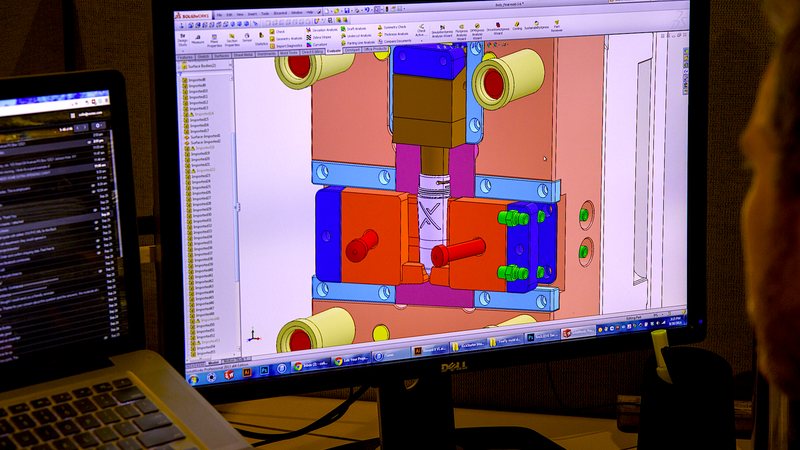This screenshot has width=800, height=450.
Task: Switch to iTunes taskbar button
Action: pyautogui.click(x=390, y=355)
